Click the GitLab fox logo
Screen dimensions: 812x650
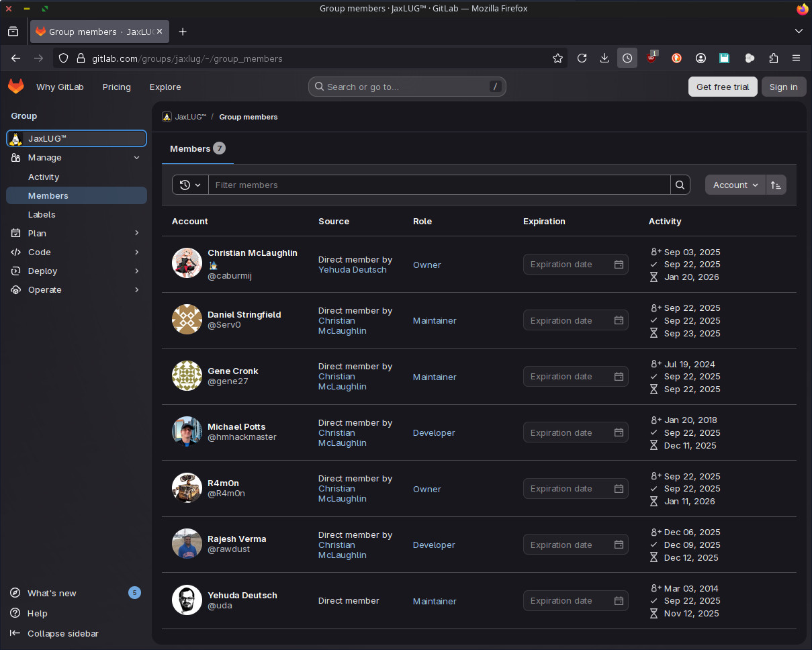pos(16,86)
